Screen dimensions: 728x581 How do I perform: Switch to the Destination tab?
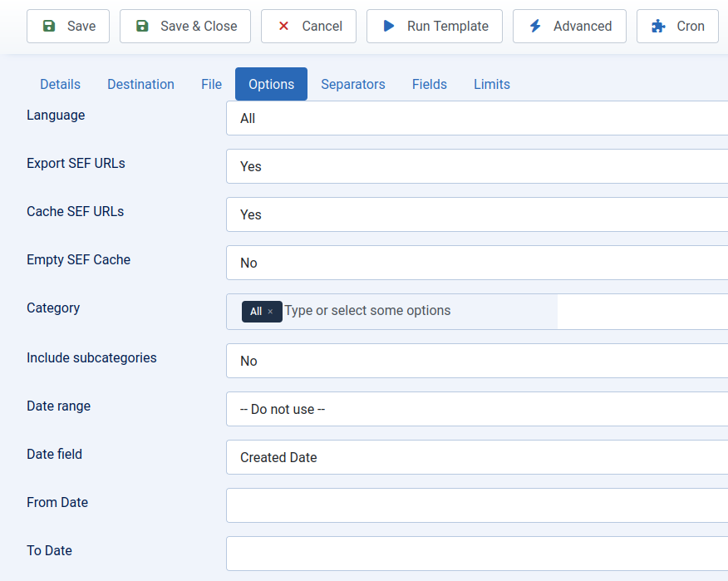point(140,84)
